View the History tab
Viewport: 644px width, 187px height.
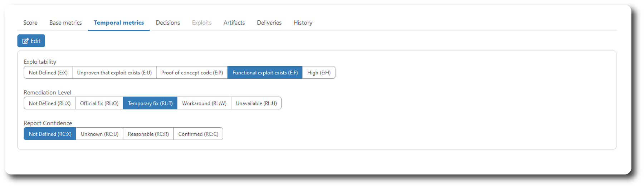click(303, 23)
